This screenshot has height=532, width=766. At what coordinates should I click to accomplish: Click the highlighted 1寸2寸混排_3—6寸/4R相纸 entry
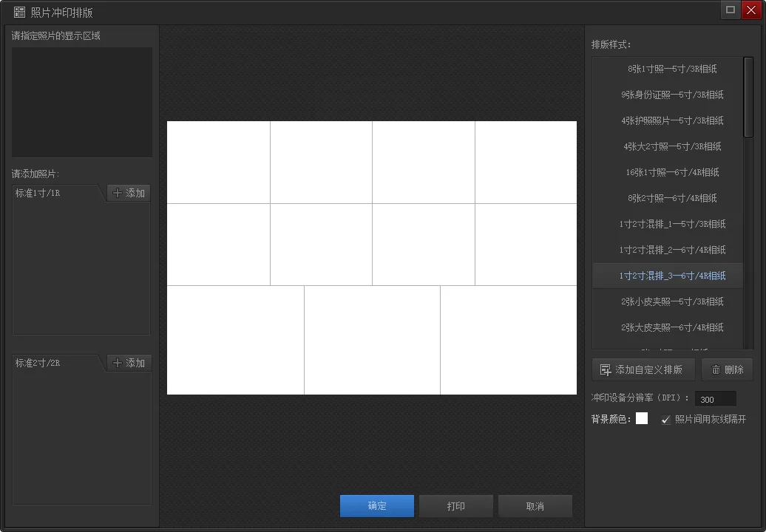click(668, 276)
